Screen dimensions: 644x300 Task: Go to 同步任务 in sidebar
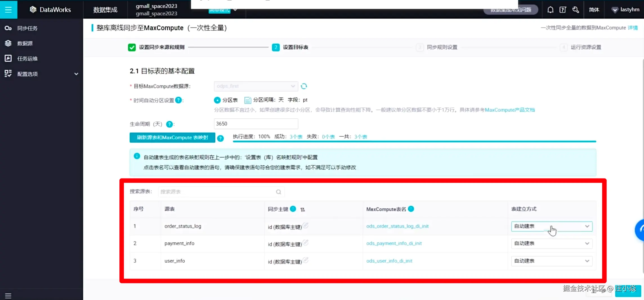click(27, 28)
